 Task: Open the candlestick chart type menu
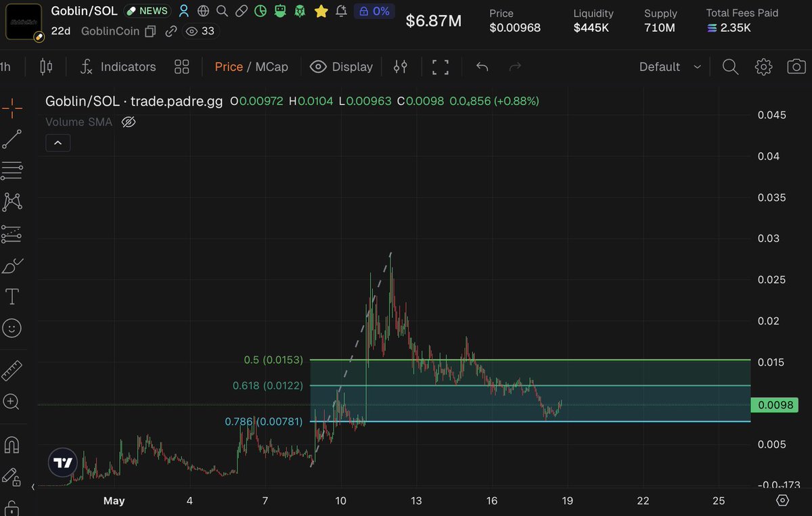pyautogui.click(x=46, y=66)
